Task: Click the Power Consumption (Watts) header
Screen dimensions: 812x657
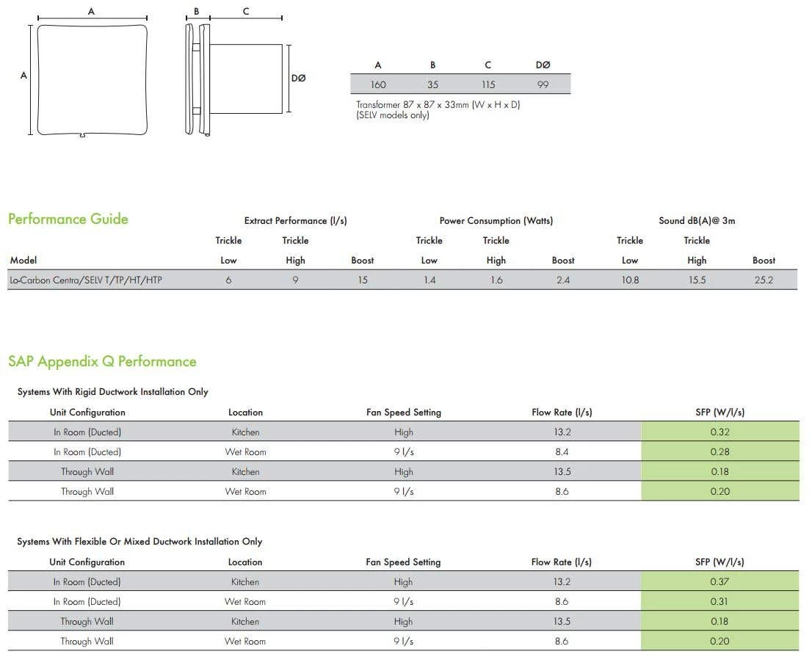Action: pyautogui.click(x=496, y=220)
